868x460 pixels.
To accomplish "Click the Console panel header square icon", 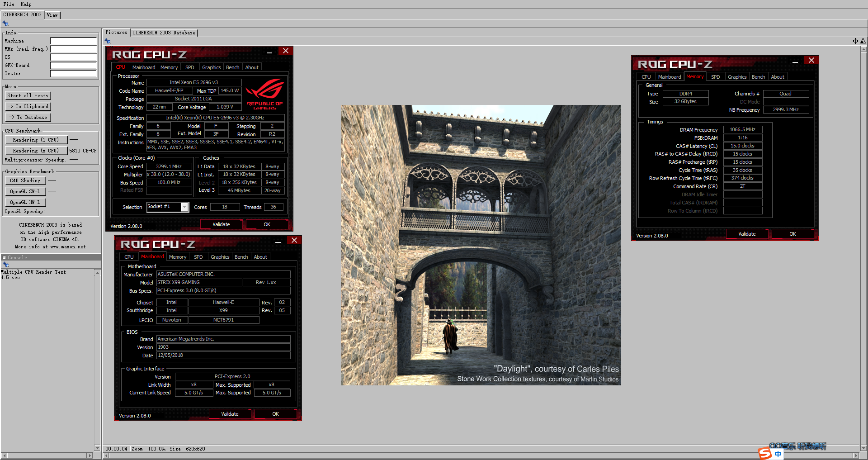I will [4, 257].
